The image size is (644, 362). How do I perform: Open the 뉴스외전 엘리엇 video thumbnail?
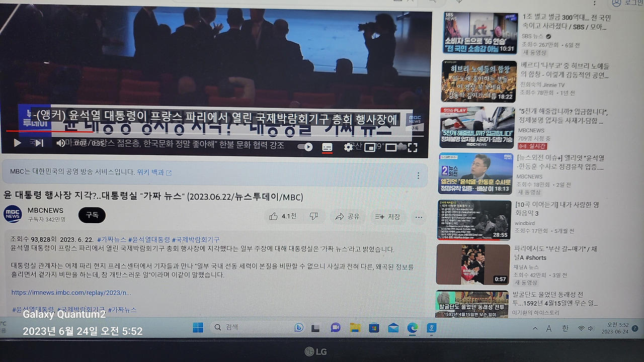tap(475, 173)
